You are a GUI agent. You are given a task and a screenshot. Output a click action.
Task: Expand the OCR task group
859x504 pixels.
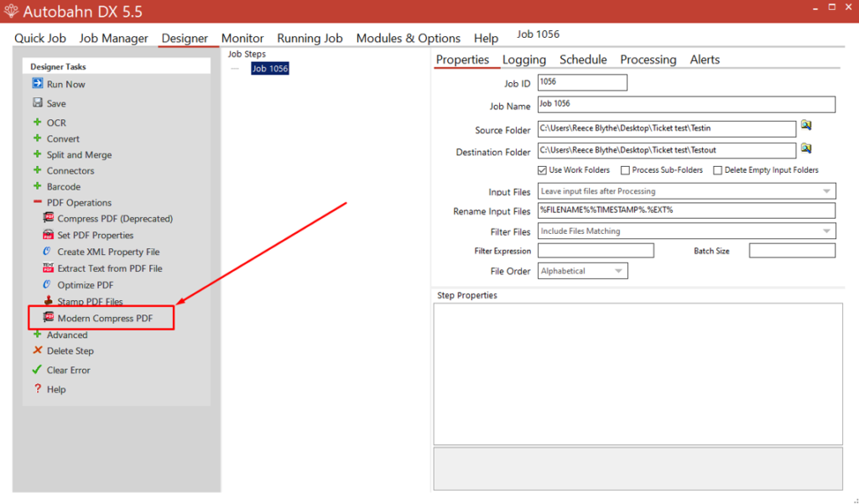37,122
